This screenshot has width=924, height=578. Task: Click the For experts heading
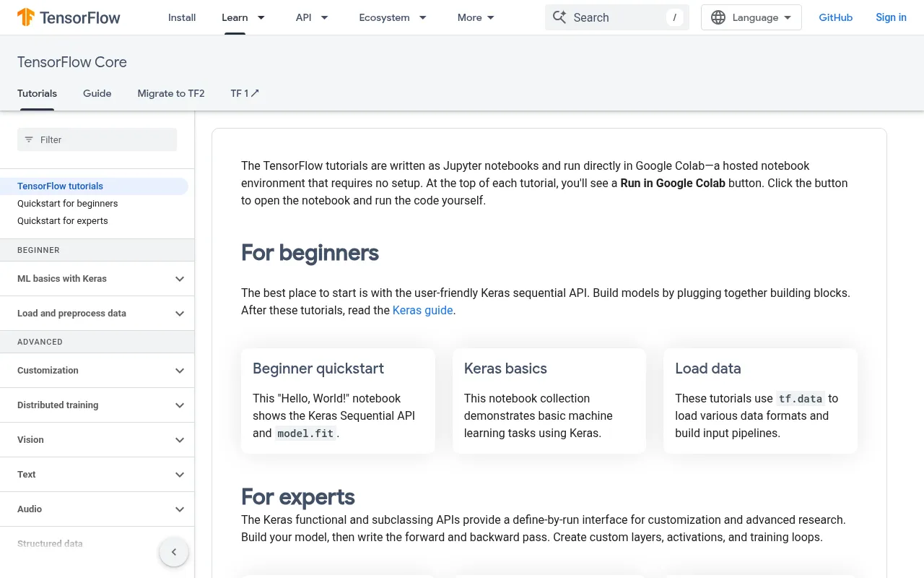tap(298, 497)
